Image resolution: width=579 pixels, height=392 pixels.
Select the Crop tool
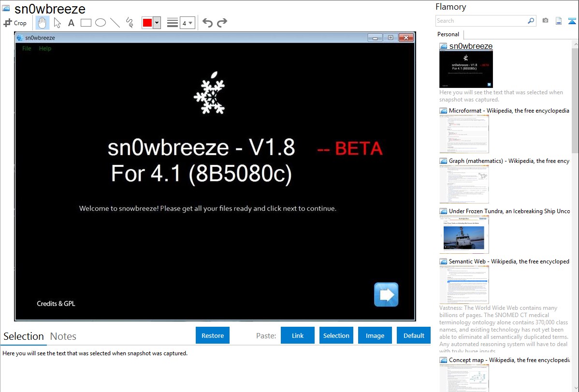[15, 23]
